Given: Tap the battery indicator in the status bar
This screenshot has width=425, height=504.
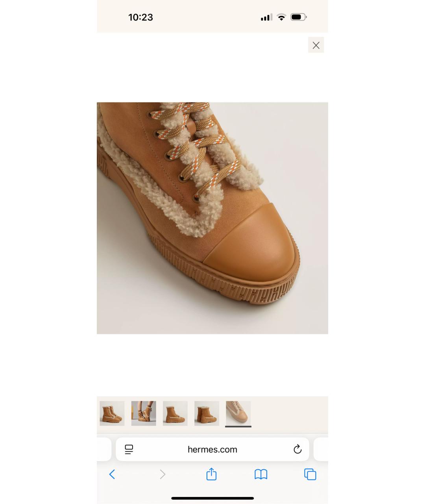Looking at the screenshot, I should pos(299,17).
